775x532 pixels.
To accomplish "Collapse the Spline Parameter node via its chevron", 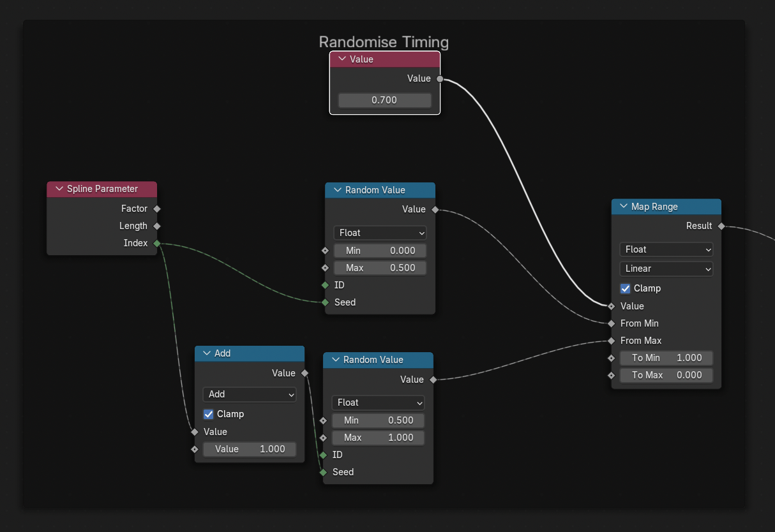I will pyautogui.click(x=59, y=189).
